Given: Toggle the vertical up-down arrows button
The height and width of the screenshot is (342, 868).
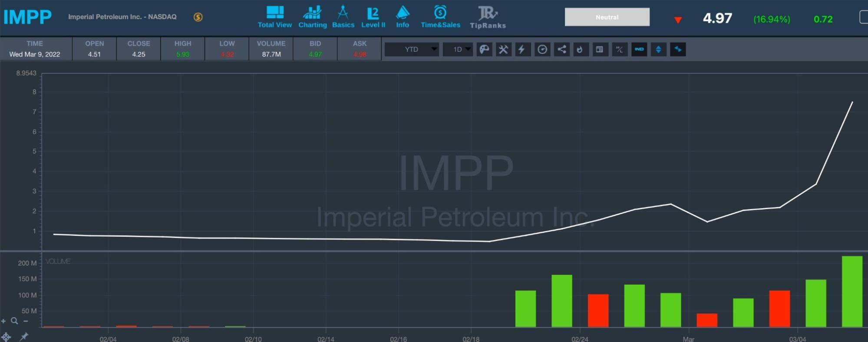Looking at the screenshot, I should (658, 50).
